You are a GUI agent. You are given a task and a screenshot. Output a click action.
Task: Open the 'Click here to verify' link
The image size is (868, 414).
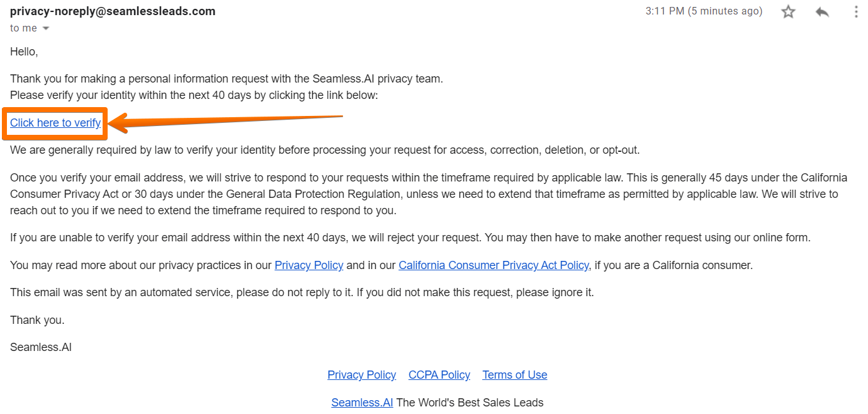point(55,123)
